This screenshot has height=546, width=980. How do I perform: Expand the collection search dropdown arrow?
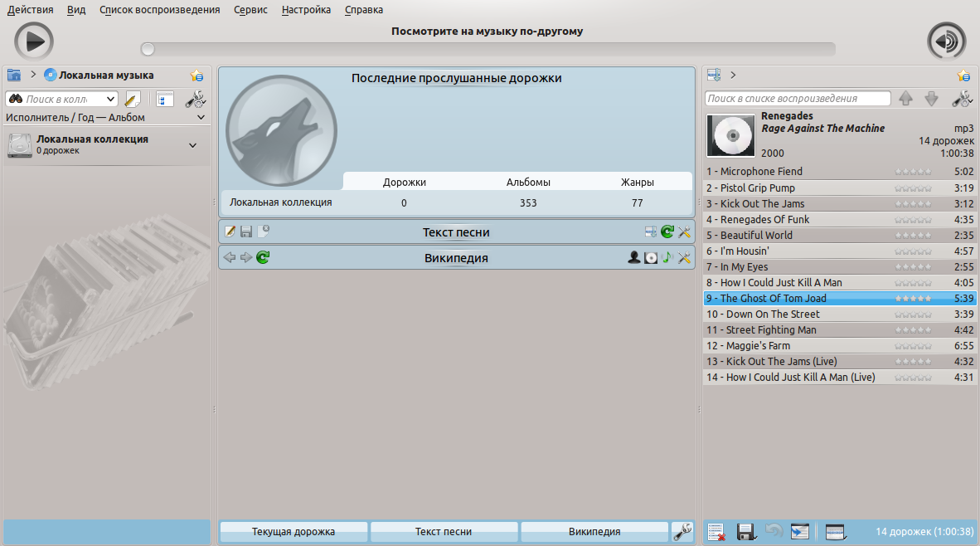[x=110, y=99]
